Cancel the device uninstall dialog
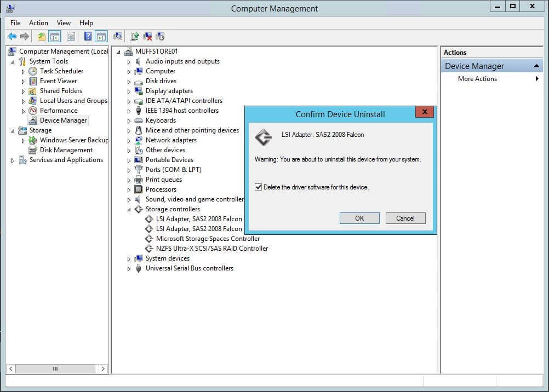This screenshot has width=549, height=392. [405, 218]
